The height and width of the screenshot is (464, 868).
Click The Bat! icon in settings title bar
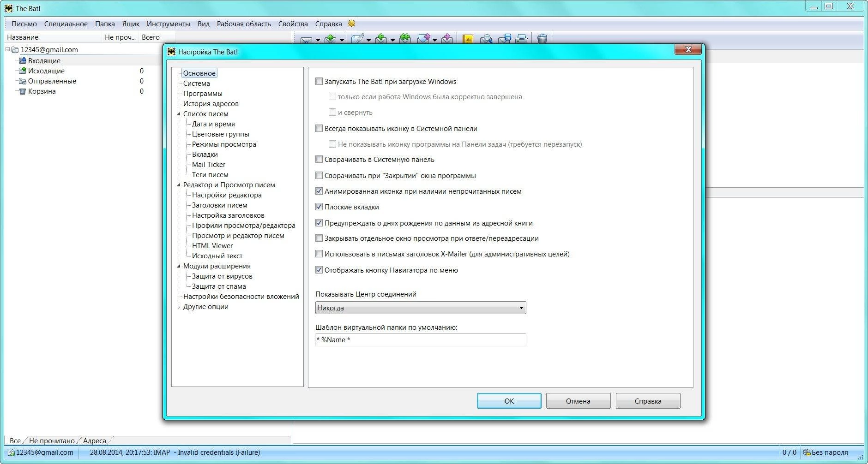(171, 52)
